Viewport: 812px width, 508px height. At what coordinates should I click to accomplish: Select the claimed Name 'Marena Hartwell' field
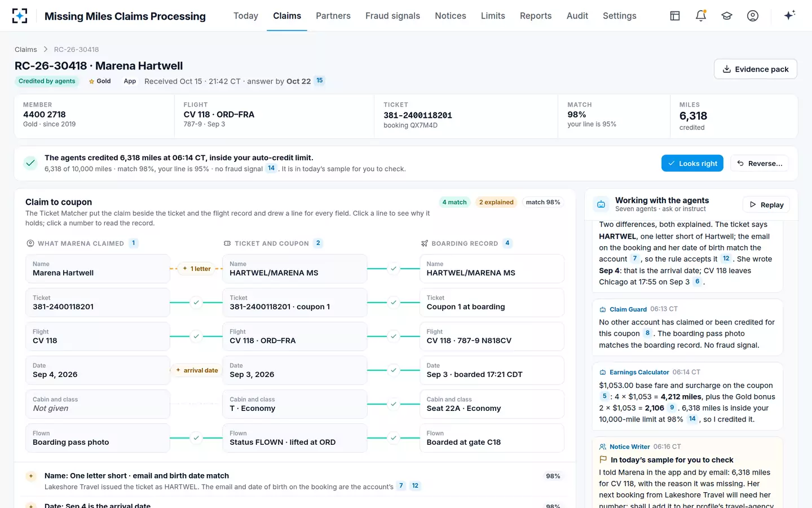[98, 269]
